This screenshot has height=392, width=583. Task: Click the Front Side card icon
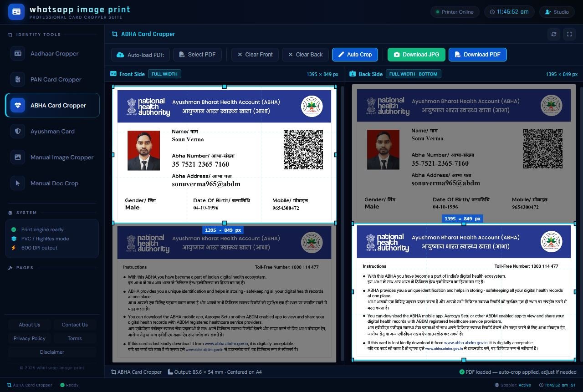(113, 74)
